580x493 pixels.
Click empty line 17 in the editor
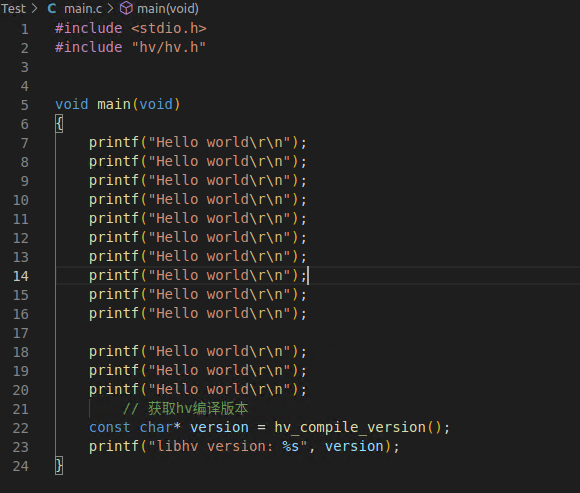[317, 332]
